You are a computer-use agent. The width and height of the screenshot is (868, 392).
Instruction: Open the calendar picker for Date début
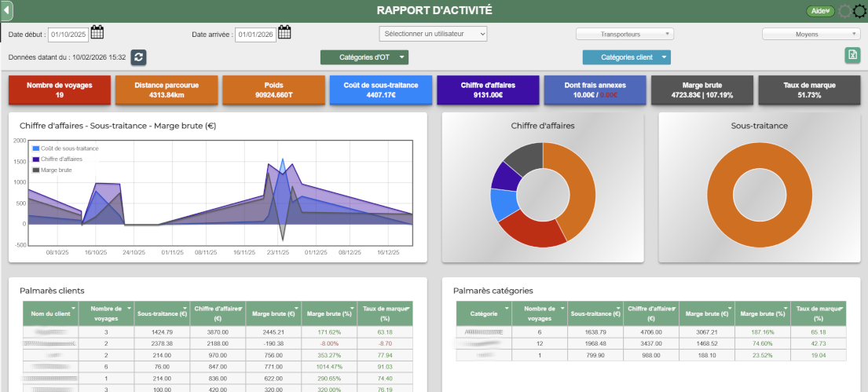pos(98,33)
